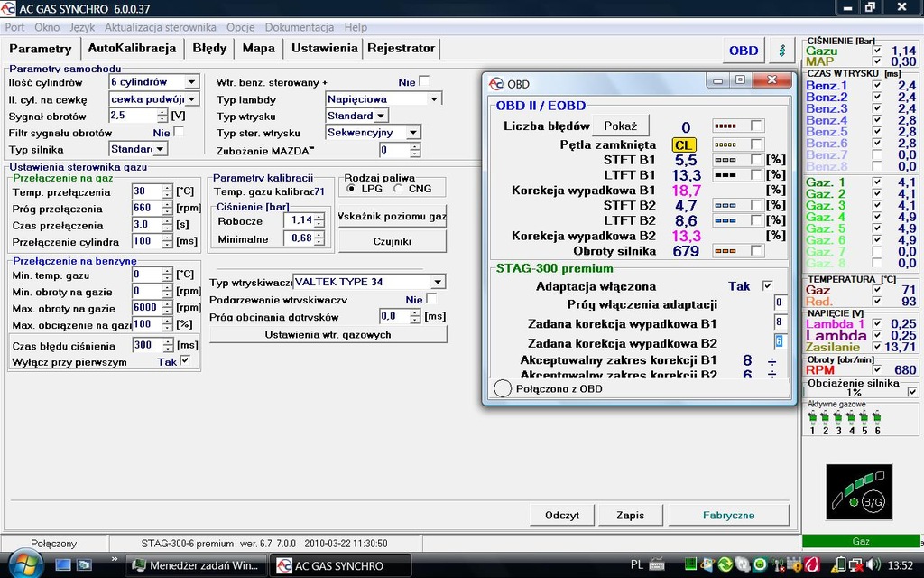Open Ustawienia wtr. gazowych
Image resolution: width=924 pixels, height=578 pixels.
pyautogui.click(x=328, y=334)
